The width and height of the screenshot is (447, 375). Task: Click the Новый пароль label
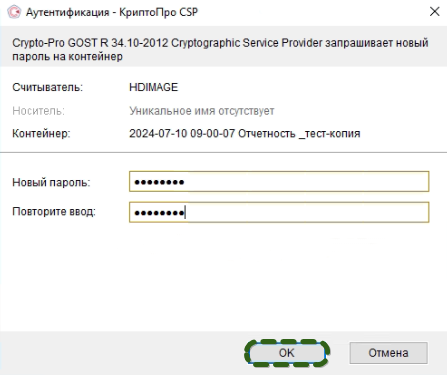(x=51, y=182)
